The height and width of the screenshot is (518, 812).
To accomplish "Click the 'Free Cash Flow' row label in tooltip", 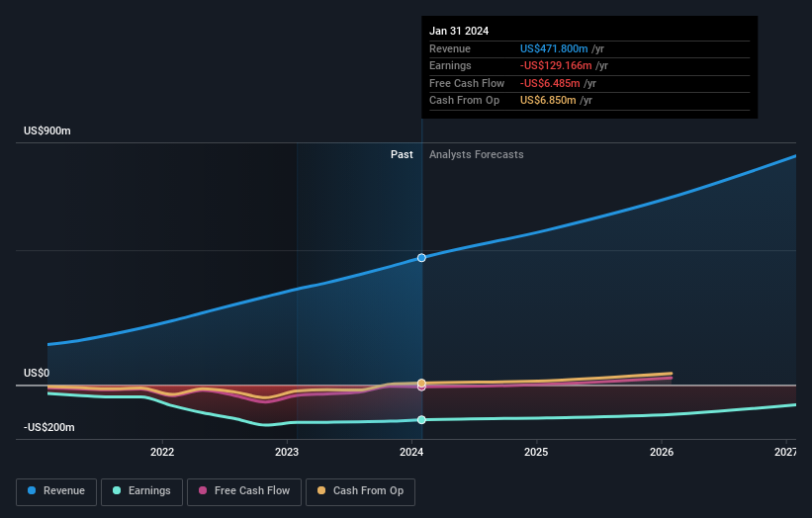I will pos(467,83).
